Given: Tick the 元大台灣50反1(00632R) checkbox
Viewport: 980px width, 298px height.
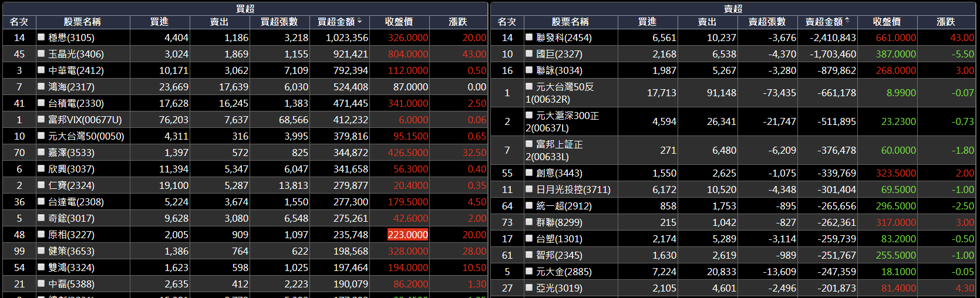Looking at the screenshot, I should [530, 86].
